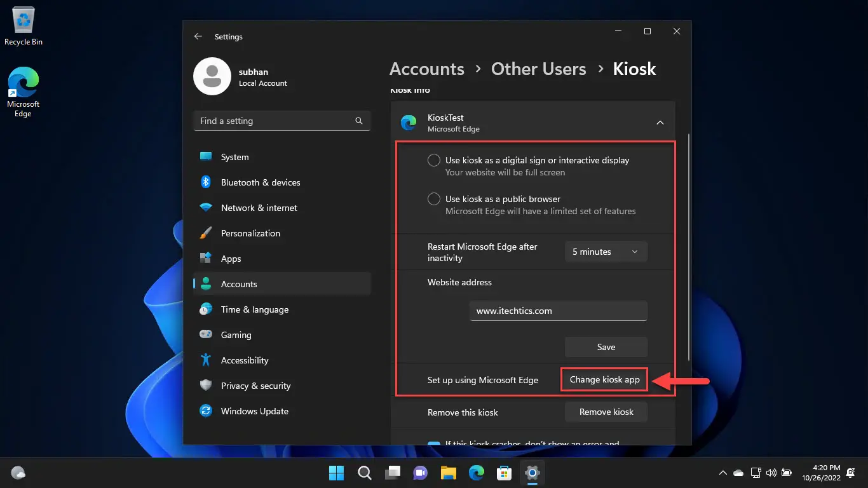Click the network tray icon

pyautogui.click(x=756, y=473)
